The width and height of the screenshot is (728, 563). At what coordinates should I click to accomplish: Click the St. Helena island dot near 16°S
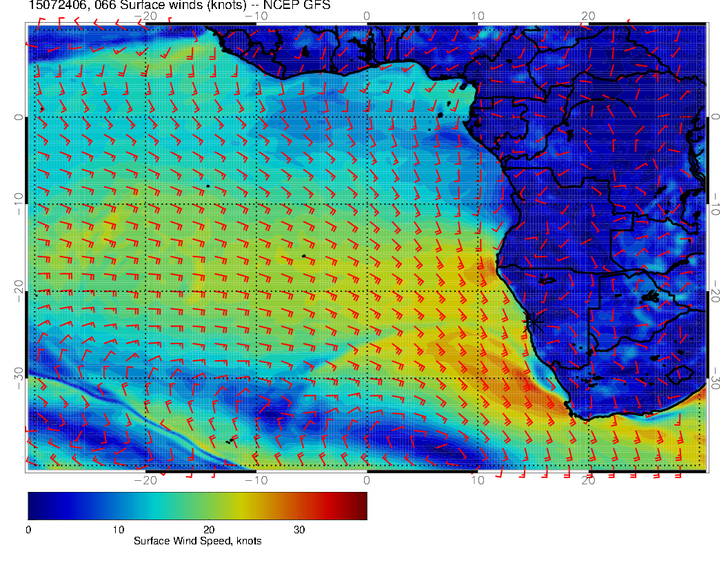pos(303,256)
